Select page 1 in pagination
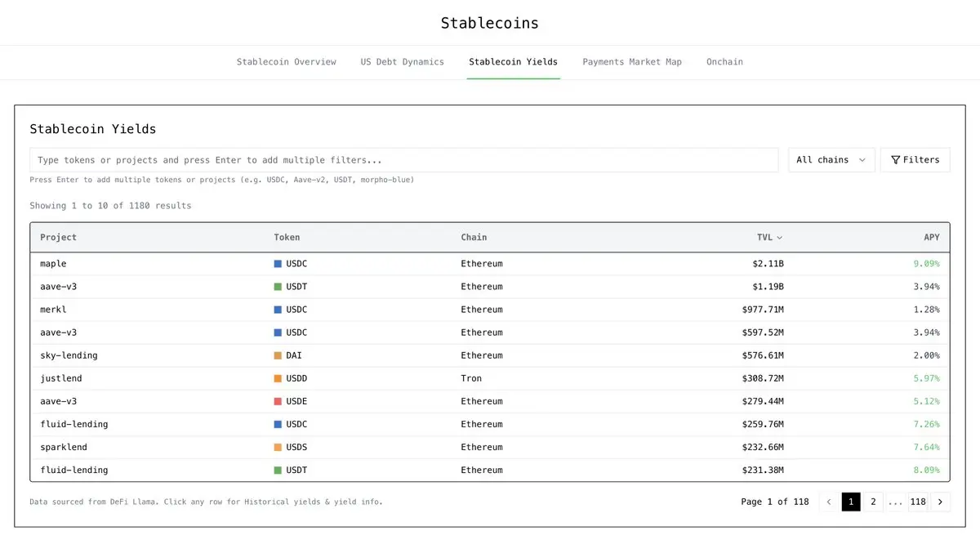The image size is (980, 540). click(851, 502)
